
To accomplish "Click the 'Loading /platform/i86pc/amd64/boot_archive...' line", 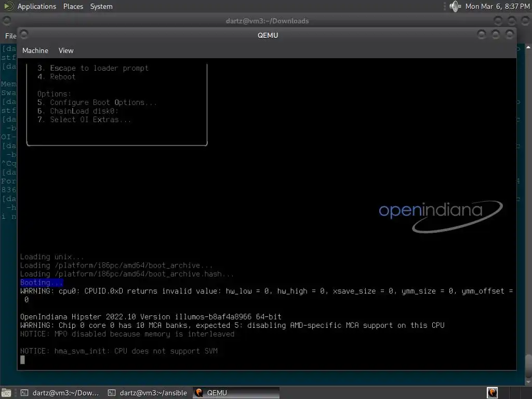I will [116, 265].
